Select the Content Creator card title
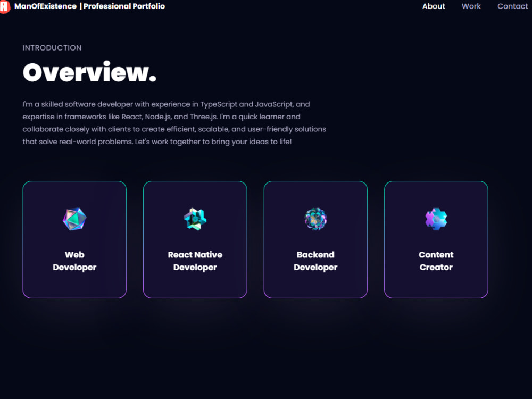532x399 pixels. pos(436,261)
